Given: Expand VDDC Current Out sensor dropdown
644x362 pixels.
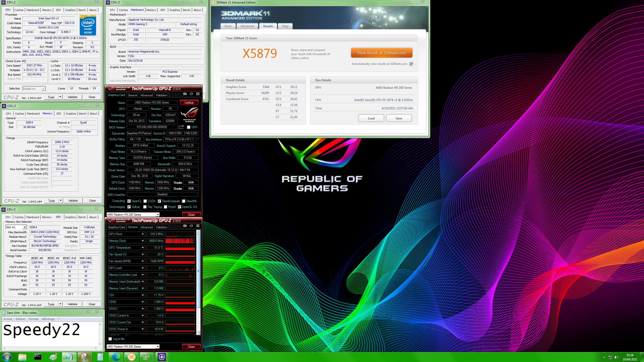Looking at the screenshot, I should pyautogui.click(x=143, y=322).
